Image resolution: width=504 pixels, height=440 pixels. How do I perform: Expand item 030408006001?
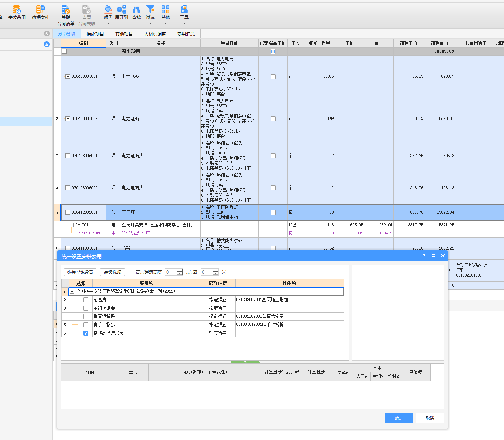68,156
